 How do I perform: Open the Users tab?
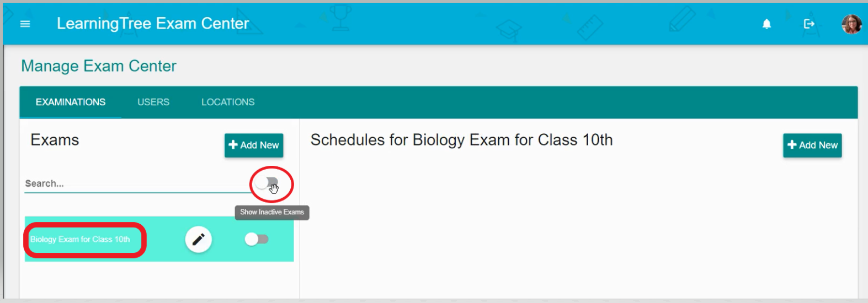tap(153, 102)
